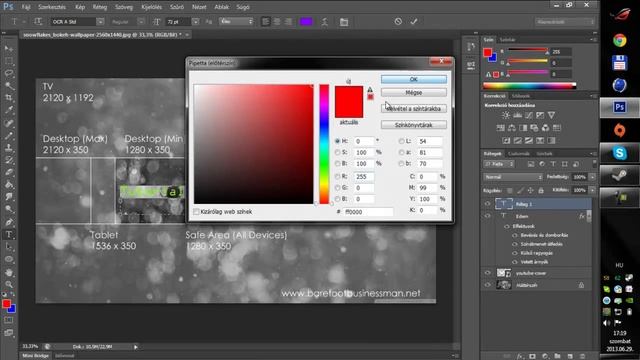Image resolution: width=640 pixels, height=360 pixels.
Task: Select the R (red) radio button
Action: click(337, 177)
